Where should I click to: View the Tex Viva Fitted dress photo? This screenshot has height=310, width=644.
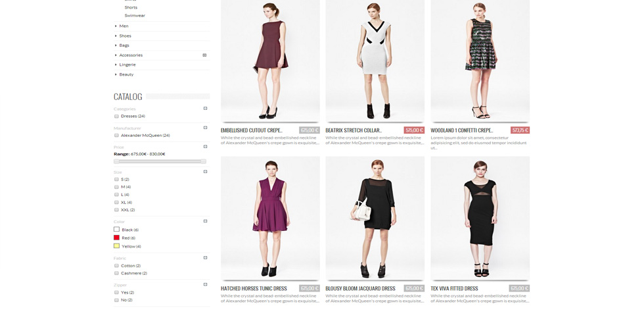click(x=480, y=219)
